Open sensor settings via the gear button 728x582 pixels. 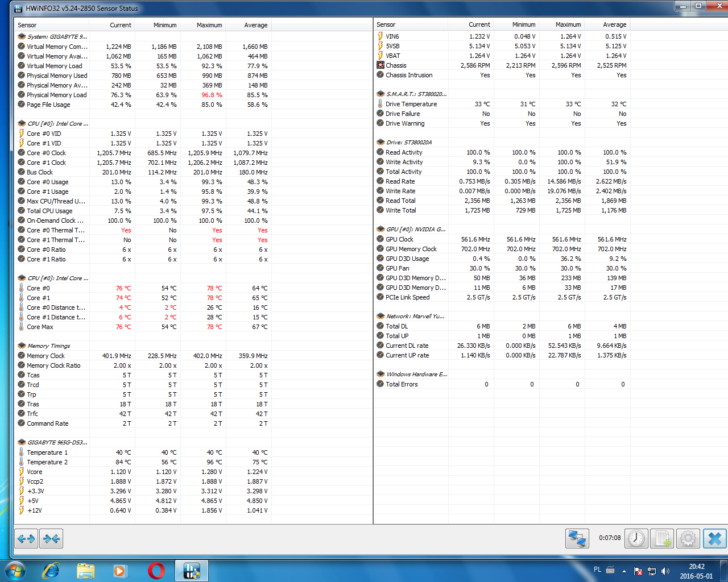(x=688, y=538)
